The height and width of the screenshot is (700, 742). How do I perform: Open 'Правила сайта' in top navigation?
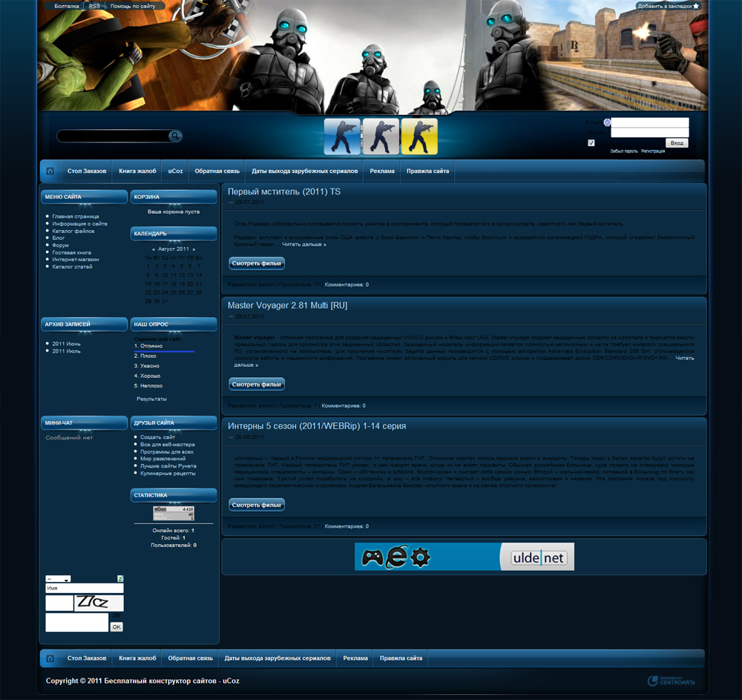(427, 171)
